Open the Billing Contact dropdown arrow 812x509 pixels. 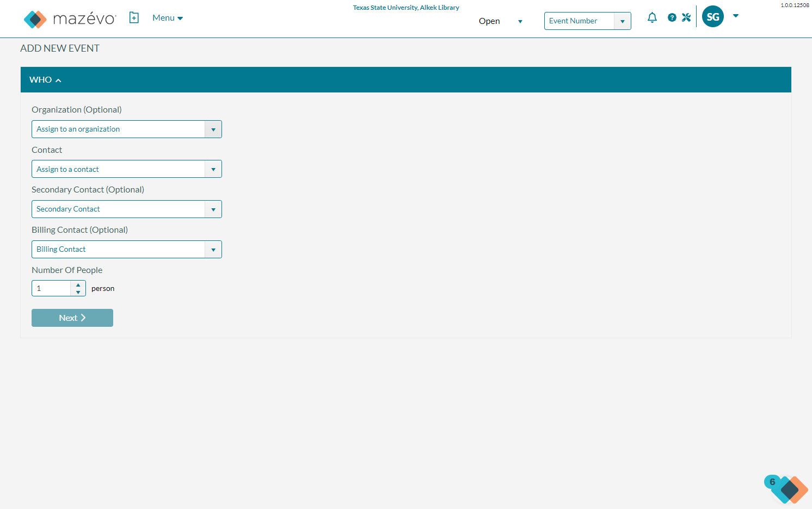click(x=213, y=250)
